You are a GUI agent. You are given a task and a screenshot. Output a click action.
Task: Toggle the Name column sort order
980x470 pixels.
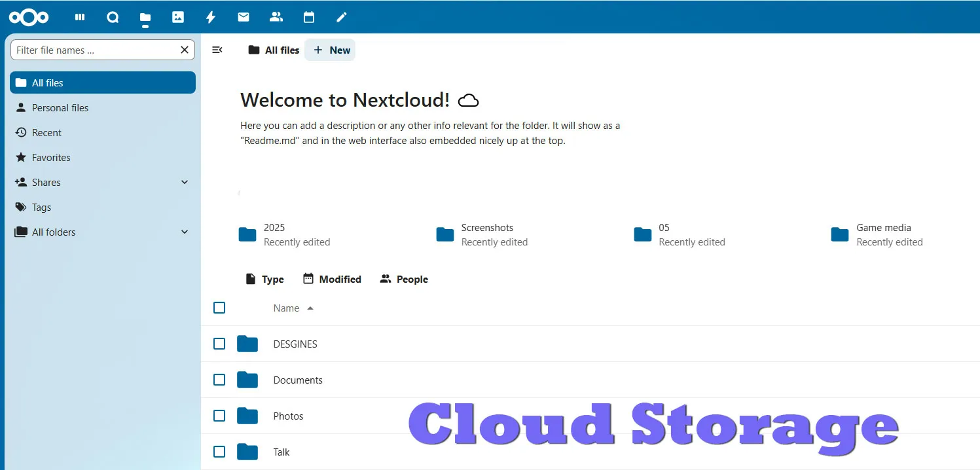[286, 308]
